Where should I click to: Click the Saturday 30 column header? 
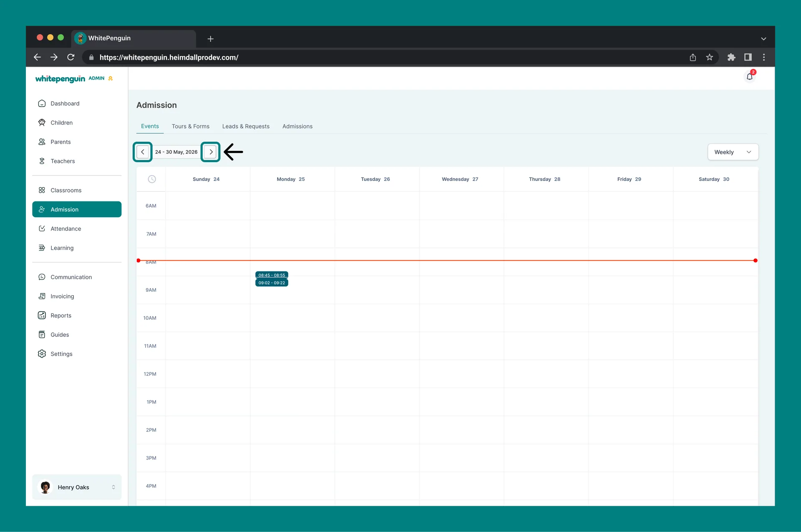point(714,179)
